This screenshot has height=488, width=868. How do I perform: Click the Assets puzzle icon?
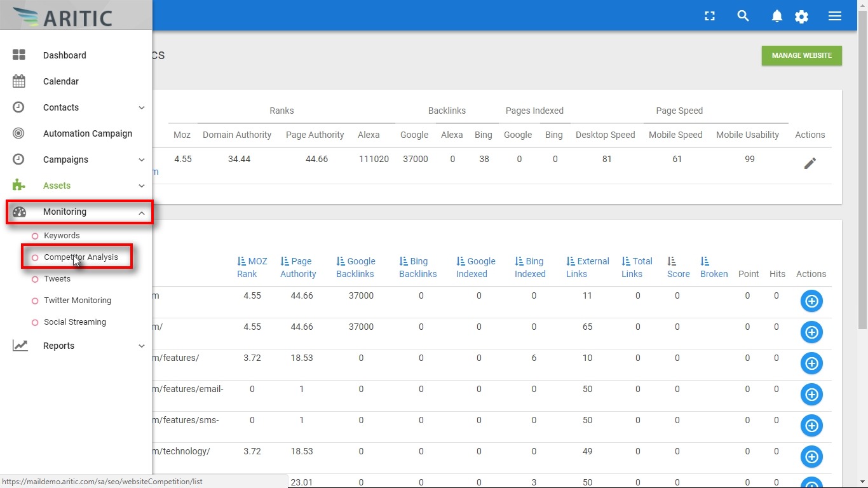click(19, 186)
